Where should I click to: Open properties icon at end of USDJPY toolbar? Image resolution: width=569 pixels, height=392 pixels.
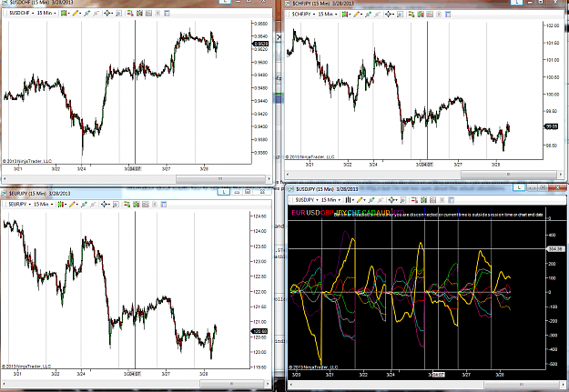click(x=451, y=200)
